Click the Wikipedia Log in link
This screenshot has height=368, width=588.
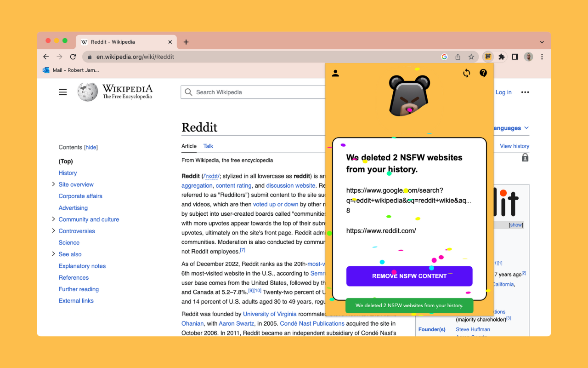503,92
